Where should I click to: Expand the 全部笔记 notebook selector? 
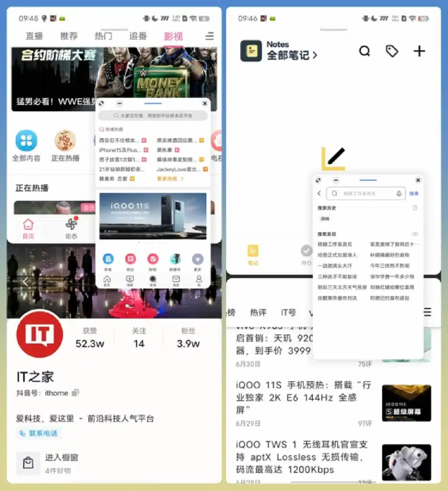point(292,56)
